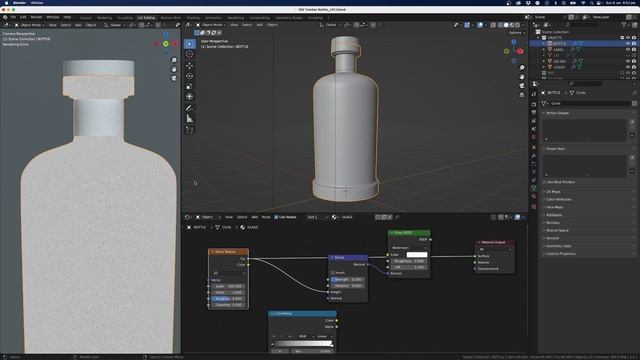Viewport: 640px width, 360px height.
Task: Click Bump node Strength slider
Action: pos(347,280)
